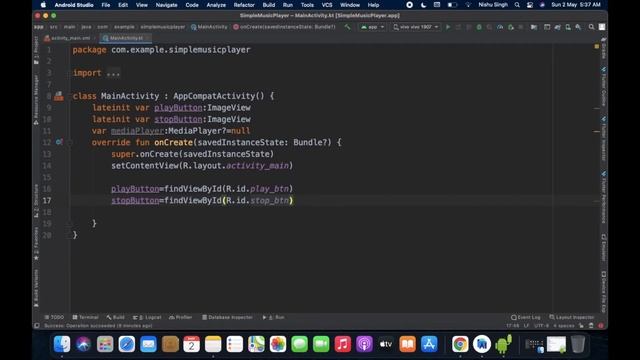
Task: Open the Resource Manager sidebar button
Action: [x=36, y=99]
